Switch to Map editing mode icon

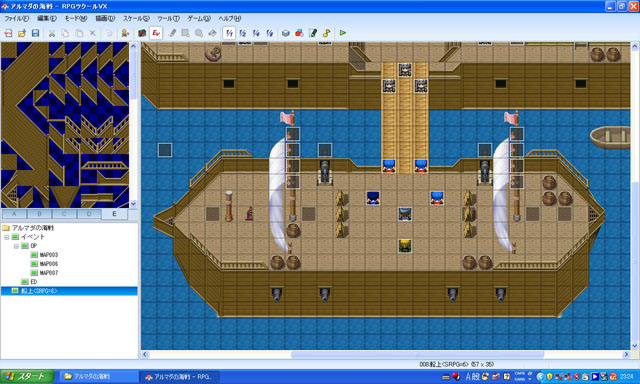tap(142, 33)
